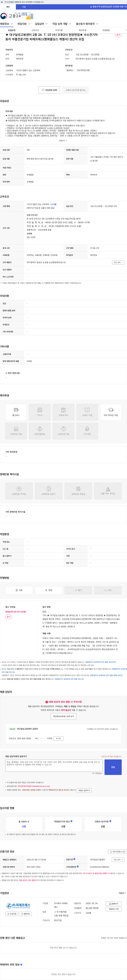Viewport: 127px width, 980px height.
Task: Click the 채용 담당자 warning exclamation icon
Action: pyautogui.click(x=47, y=702)
